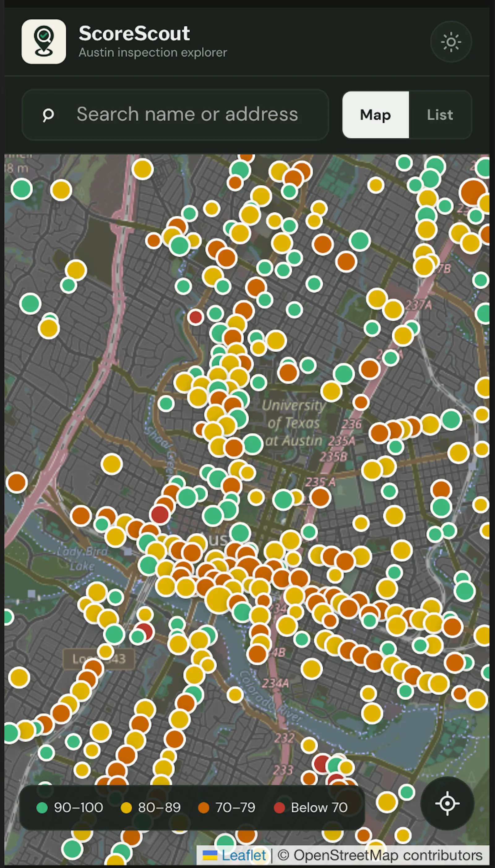The image size is (495, 868).
Task: Click the ScoreScout title text
Action: click(x=134, y=33)
